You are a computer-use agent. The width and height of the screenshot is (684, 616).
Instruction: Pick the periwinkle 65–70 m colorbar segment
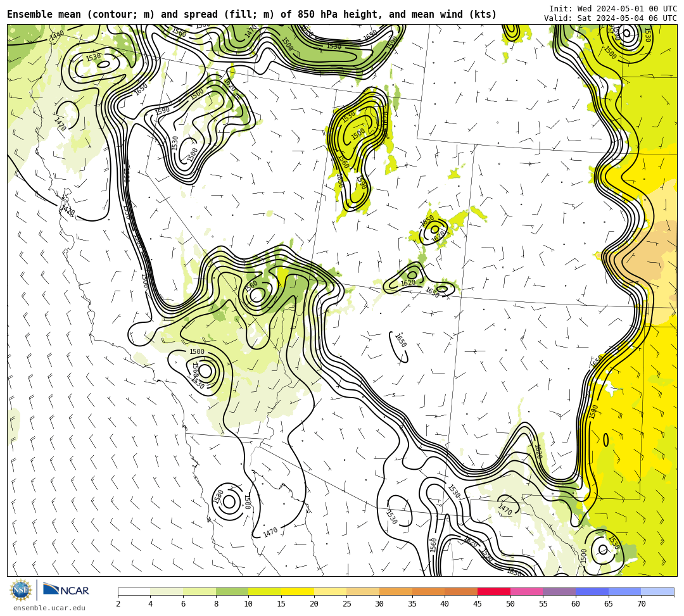(x=624, y=591)
